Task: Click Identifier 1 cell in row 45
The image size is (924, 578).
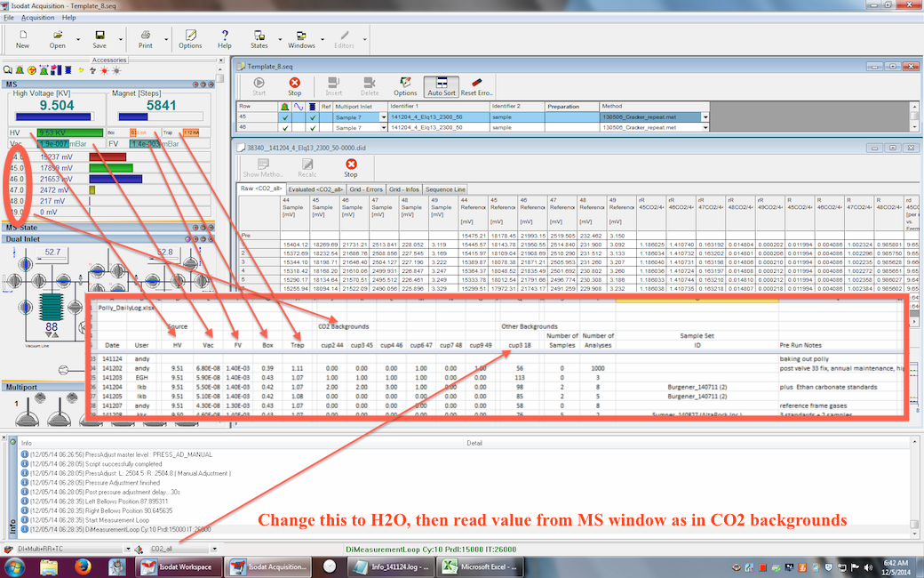Action: 439,117
